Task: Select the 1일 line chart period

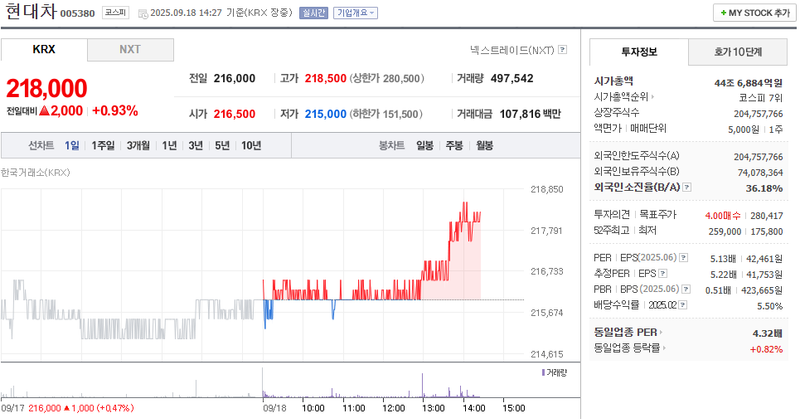Action: [x=72, y=145]
